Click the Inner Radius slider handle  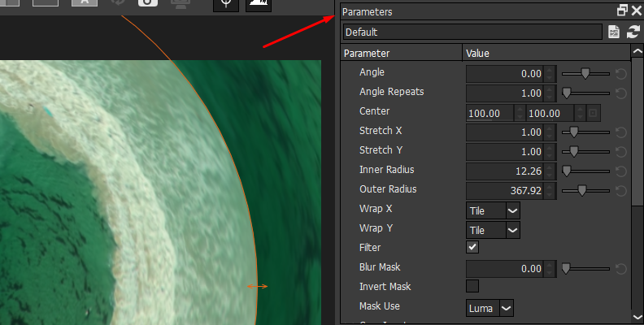click(x=567, y=171)
